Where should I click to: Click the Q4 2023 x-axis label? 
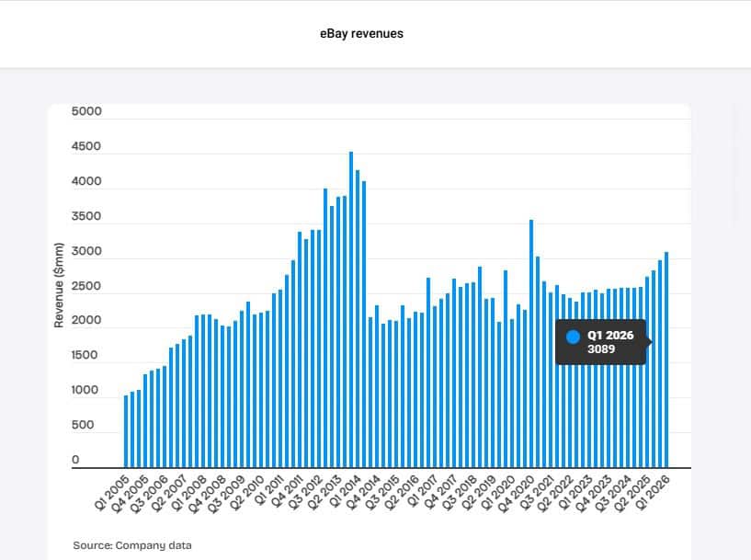coord(593,494)
